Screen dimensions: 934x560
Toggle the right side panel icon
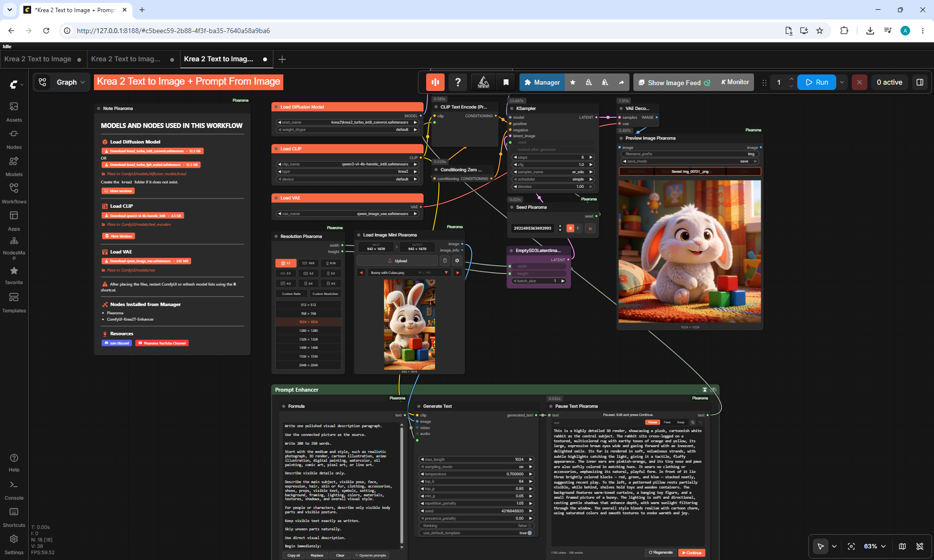tap(919, 82)
